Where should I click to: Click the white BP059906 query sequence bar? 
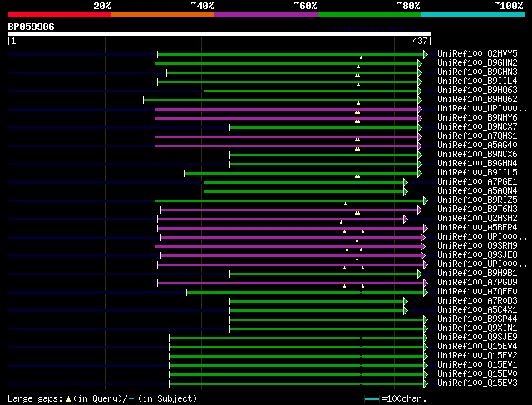(x=219, y=34)
